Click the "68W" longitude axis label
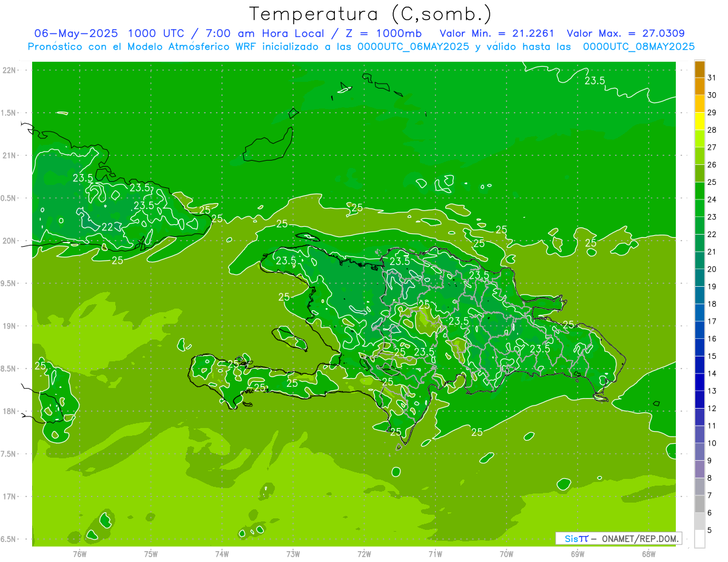Screen dimensions: 728x562 pos(648,554)
